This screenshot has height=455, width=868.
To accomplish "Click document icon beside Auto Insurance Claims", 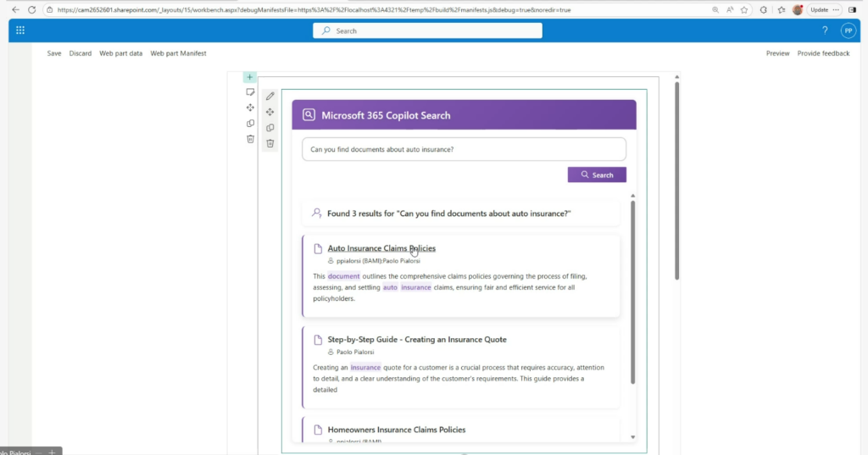I will tap(318, 248).
